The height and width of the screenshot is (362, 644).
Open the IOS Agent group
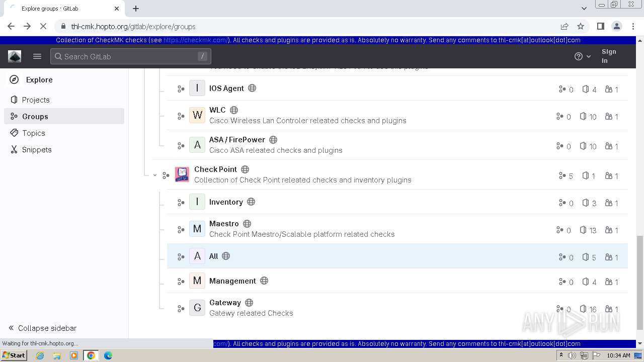point(226,88)
